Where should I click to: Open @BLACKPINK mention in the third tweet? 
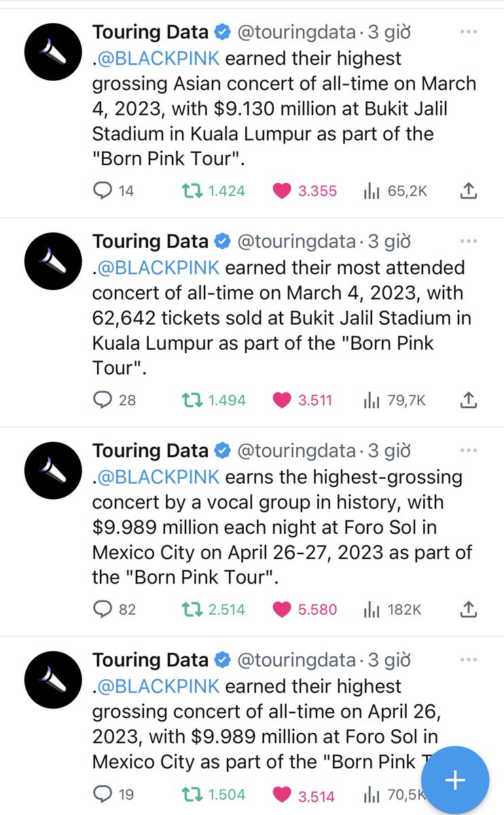click(158, 477)
